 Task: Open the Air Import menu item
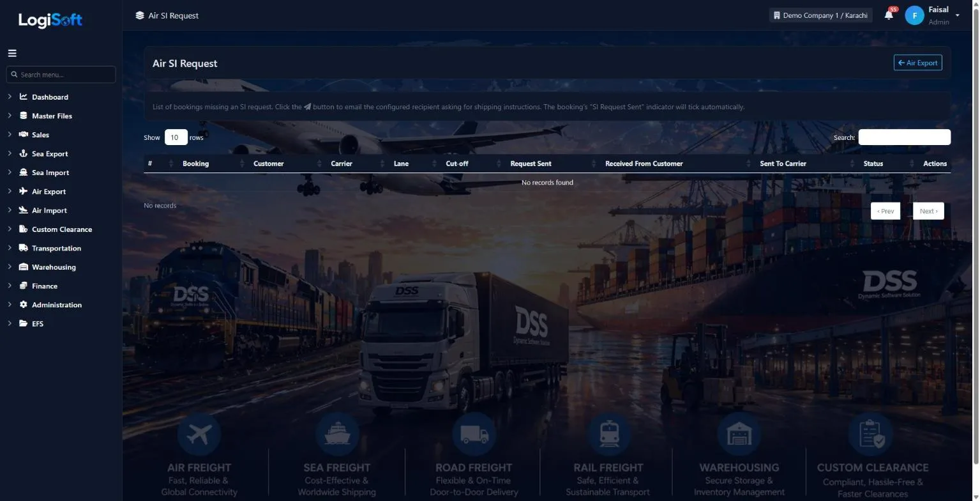(x=49, y=210)
